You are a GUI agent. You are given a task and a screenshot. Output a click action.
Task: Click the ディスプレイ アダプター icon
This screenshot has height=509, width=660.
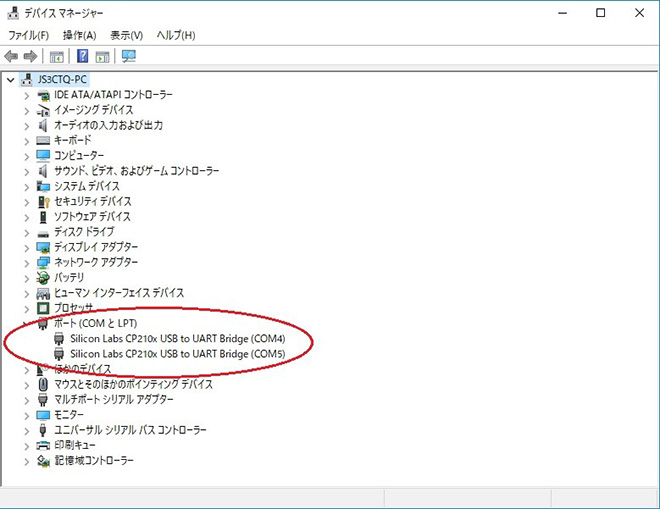[x=43, y=247]
